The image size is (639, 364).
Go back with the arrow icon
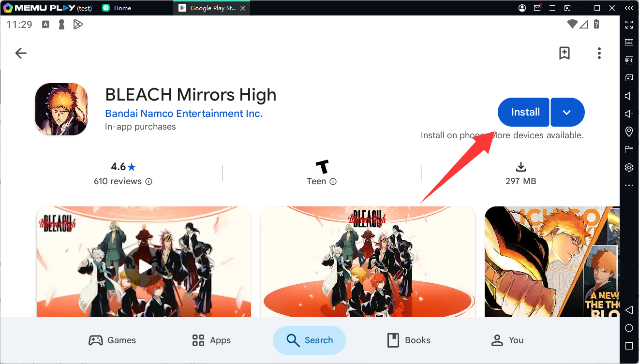pyautogui.click(x=21, y=53)
